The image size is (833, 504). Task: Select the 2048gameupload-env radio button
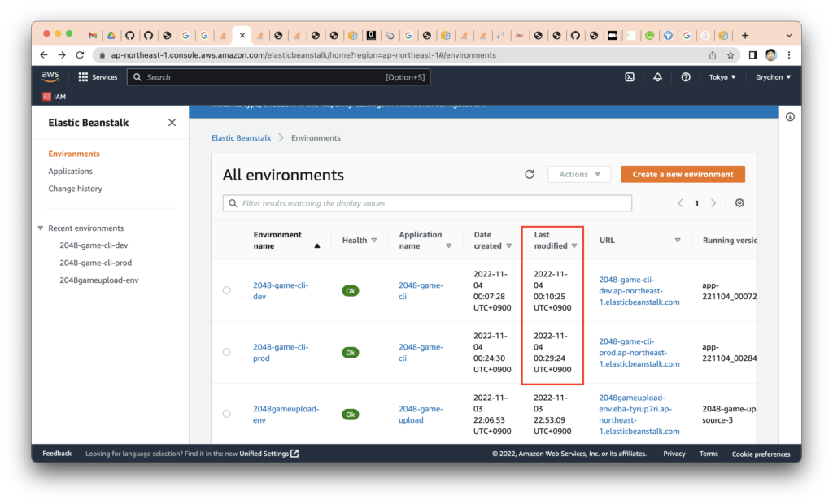pyautogui.click(x=227, y=414)
